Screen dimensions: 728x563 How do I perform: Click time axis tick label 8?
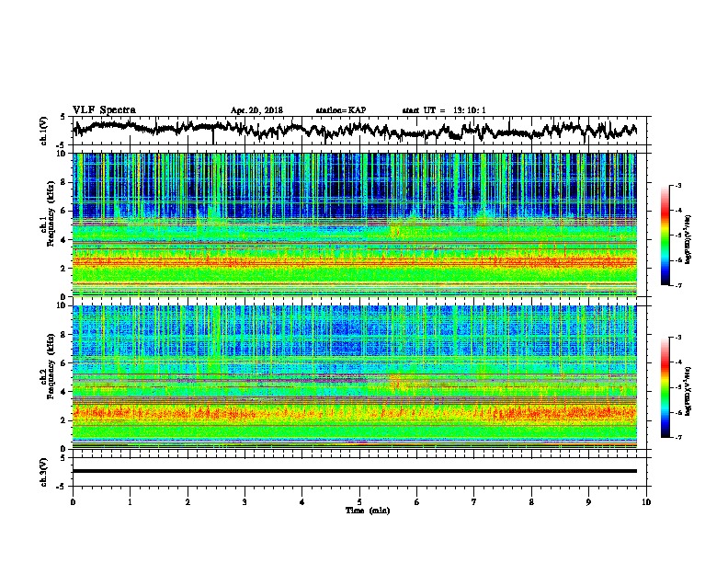pos(531,502)
